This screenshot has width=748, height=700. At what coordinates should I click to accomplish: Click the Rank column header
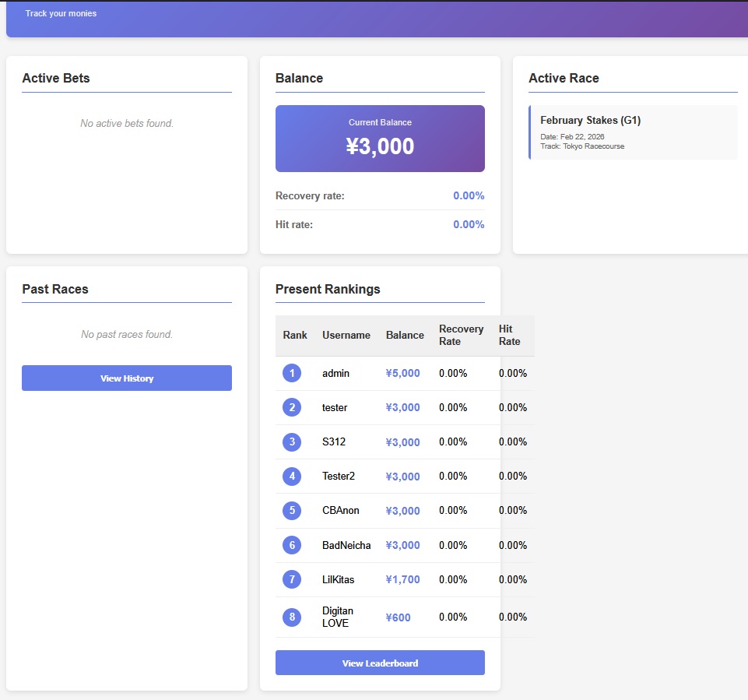click(x=295, y=335)
